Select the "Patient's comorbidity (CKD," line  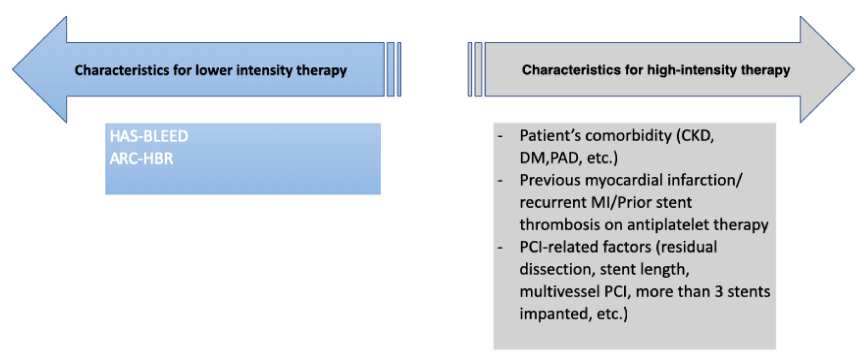click(x=617, y=136)
